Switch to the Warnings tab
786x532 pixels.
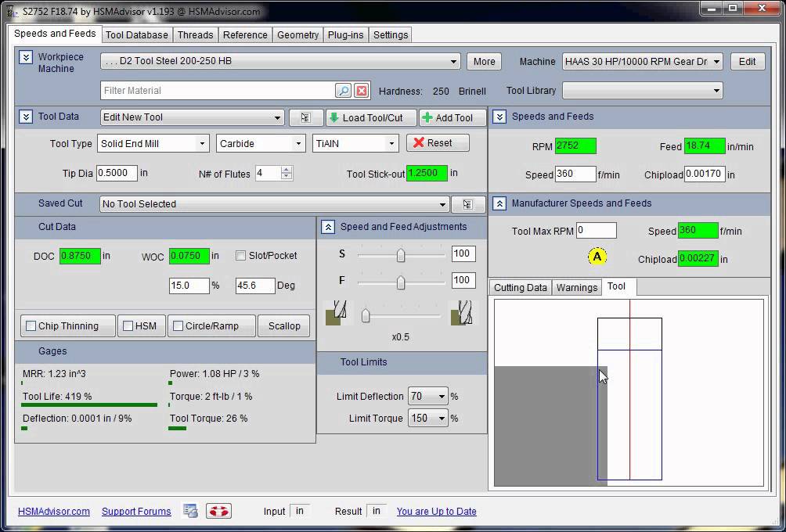click(x=577, y=288)
